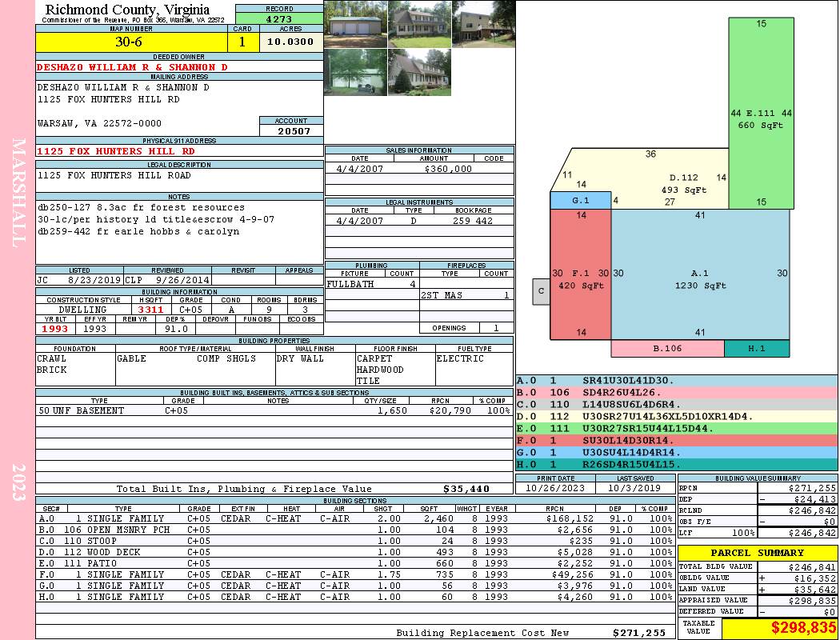
Task: Click the CRAWL foundation entry
Action: (x=51, y=359)
